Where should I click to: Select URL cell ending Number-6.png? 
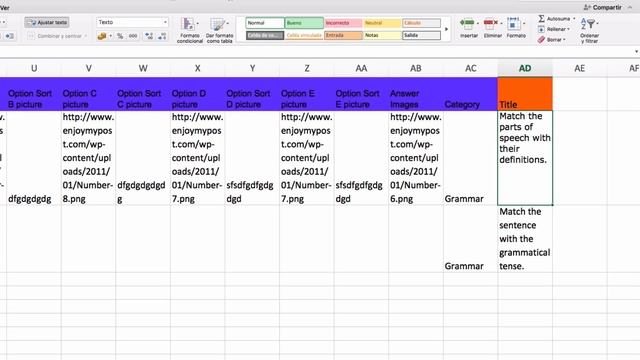[x=416, y=158]
